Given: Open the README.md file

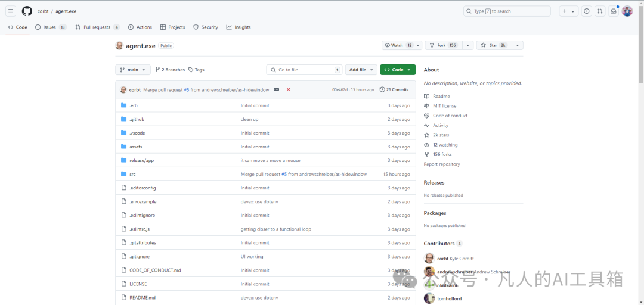Looking at the screenshot, I should [143, 298].
